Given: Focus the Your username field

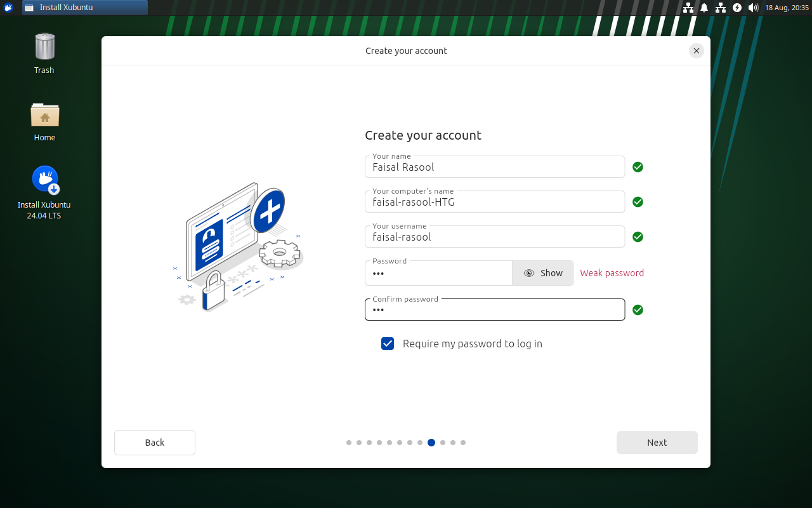Looking at the screenshot, I should click(x=495, y=237).
